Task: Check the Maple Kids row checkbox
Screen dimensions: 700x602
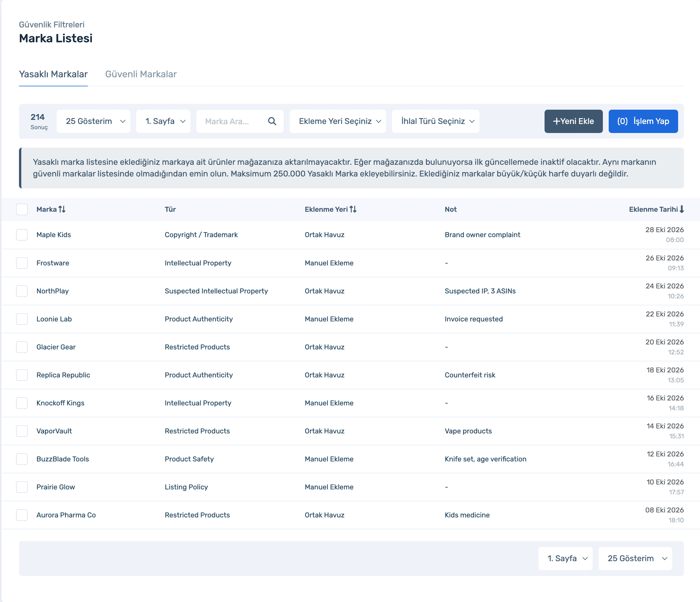Action: coord(22,235)
